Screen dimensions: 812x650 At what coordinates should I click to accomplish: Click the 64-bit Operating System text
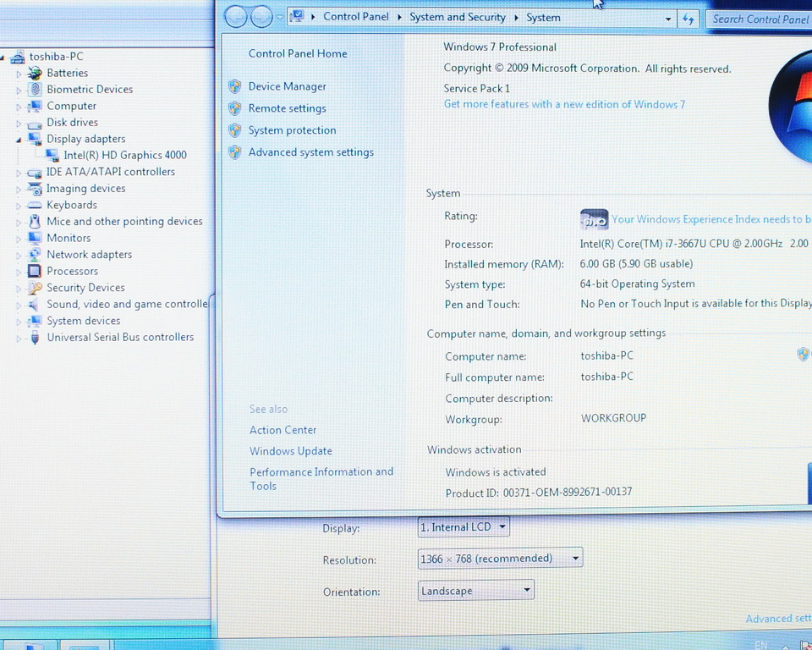tap(638, 284)
